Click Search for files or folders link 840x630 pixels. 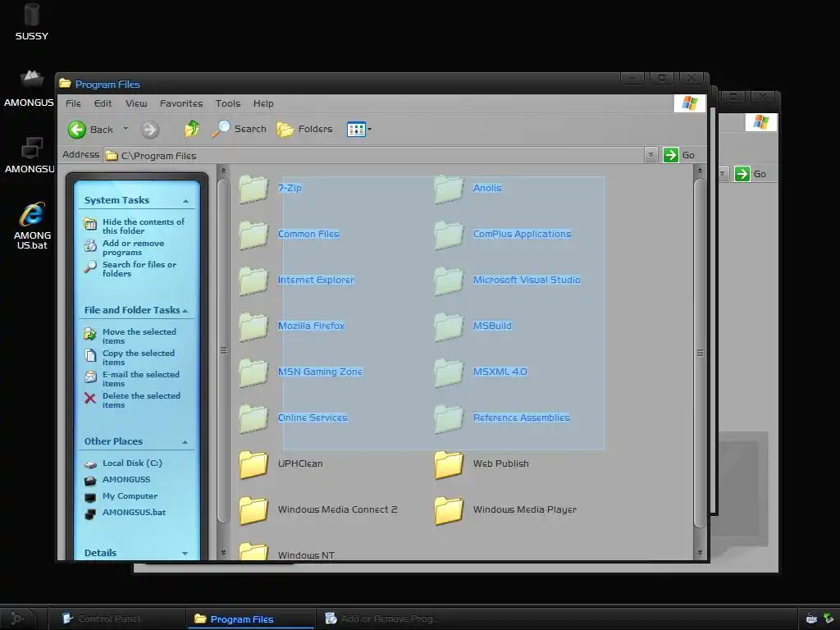pyautogui.click(x=139, y=269)
